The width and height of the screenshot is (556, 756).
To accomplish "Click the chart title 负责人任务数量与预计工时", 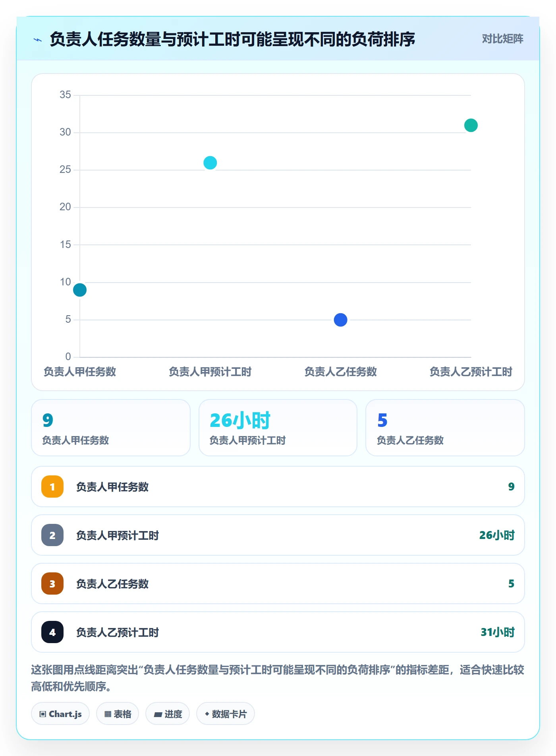I will (232, 39).
